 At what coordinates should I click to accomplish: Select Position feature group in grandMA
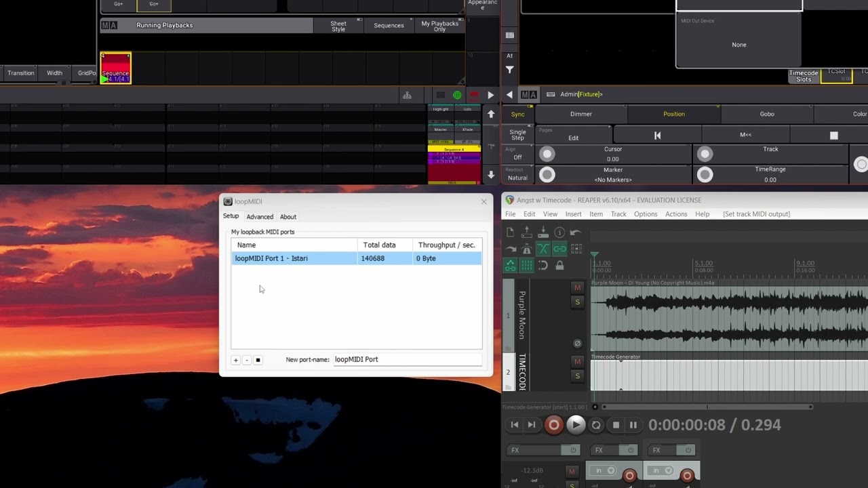pyautogui.click(x=674, y=114)
